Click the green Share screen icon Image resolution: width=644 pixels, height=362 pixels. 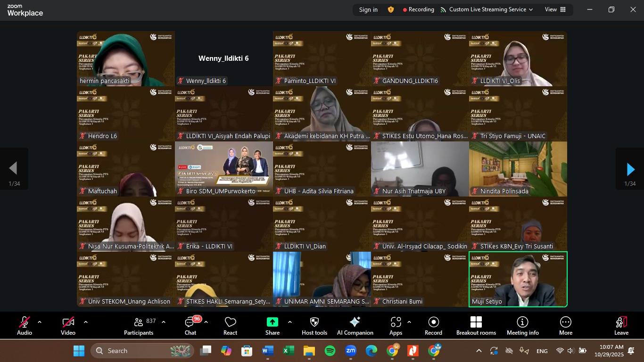click(x=272, y=322)
